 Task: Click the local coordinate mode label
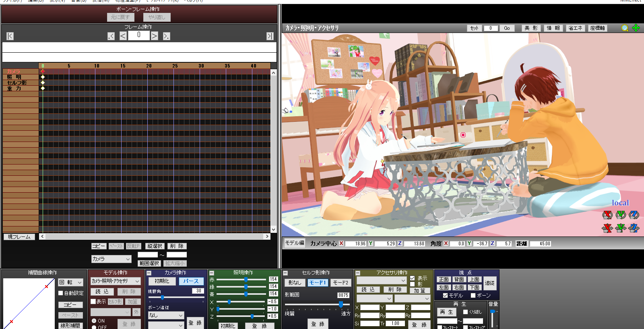click(x=620, y=203)
